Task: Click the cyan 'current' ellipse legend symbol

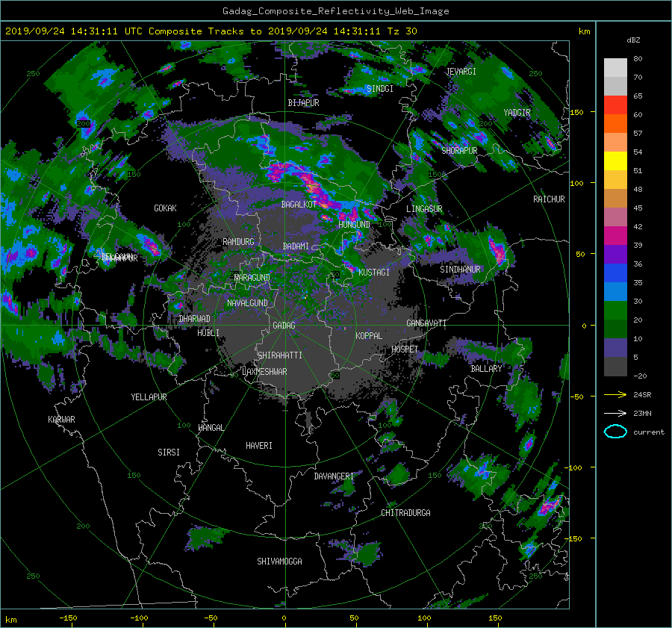Action: coord(615,432)
